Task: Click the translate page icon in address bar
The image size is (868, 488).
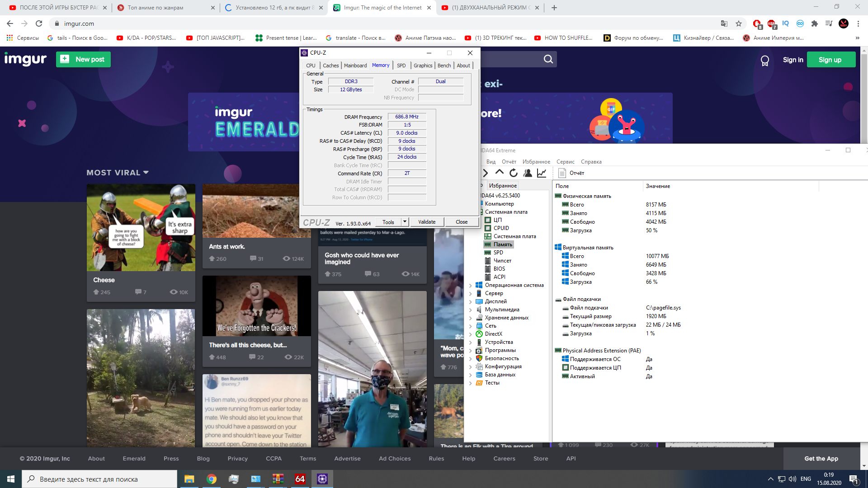Action: coord(724,23)
